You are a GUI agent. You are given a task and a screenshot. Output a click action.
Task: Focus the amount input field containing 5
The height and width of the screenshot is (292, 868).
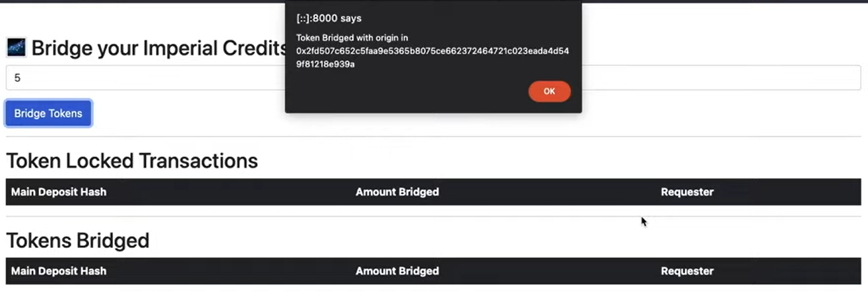pyautogui.click(x=434, y=78)
